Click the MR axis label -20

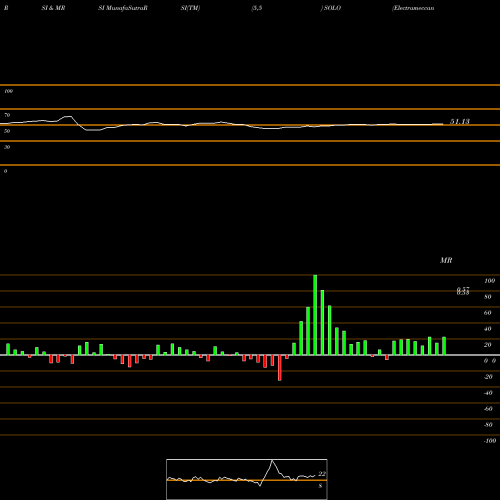pos(488,377)
